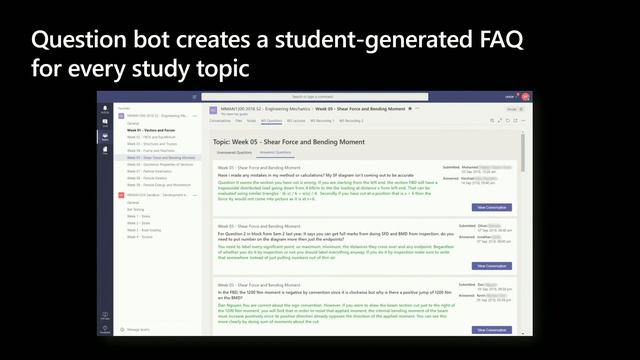The height and width of the screenshot is (360, 640).
Task: View Conversation for the mistakes in method question
Action: coord(492,207)
